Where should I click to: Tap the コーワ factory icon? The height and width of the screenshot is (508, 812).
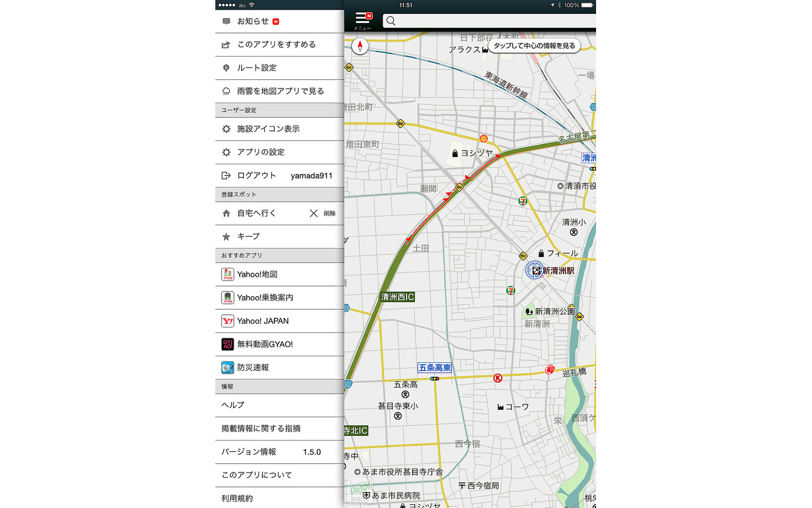(x=500, y=407)
